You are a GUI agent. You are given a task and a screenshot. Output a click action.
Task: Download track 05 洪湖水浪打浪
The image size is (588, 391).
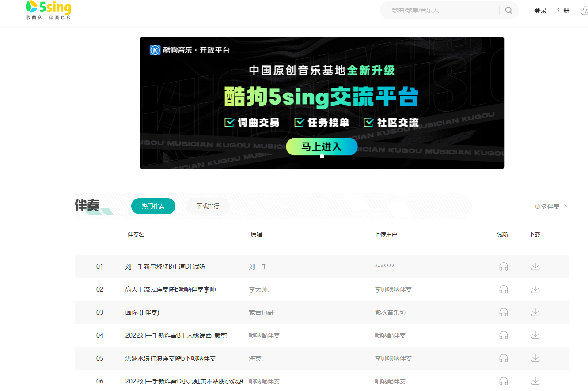click(x=535, y=358)
